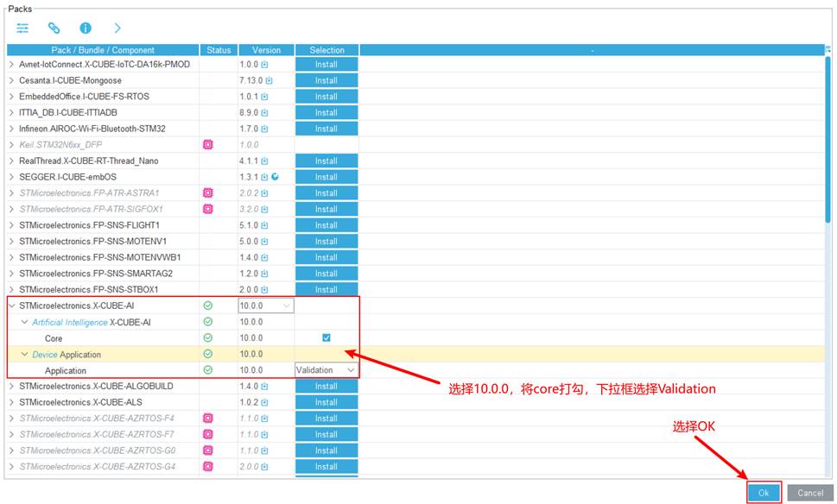Image resolution: width=837 pixels, height=504 pixels.
Task: Collapse the STMicroelectronics.X-CUBE-AI pack row
Action: click(12, 306)
